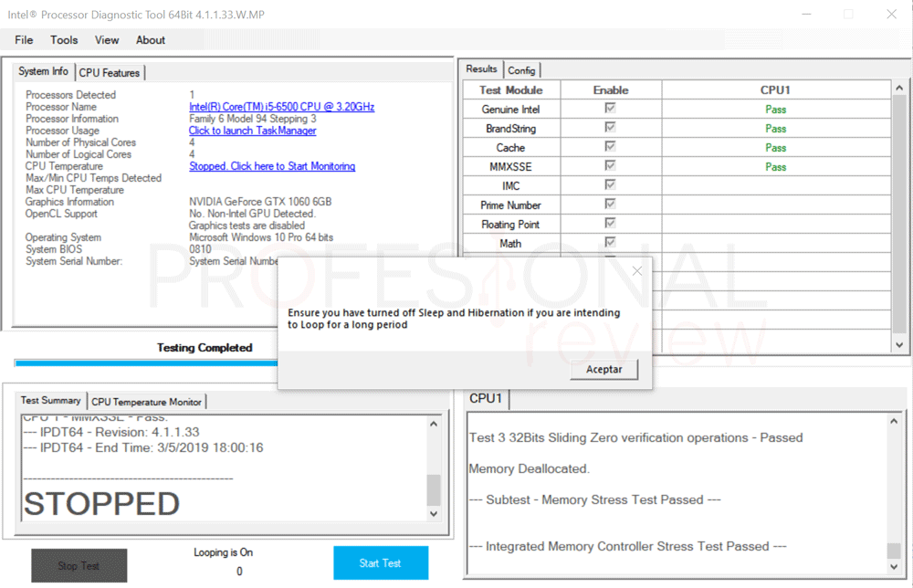Screen dimensions: 913x588
Task: Select the Config tab
Action: (x=521, y=70)
